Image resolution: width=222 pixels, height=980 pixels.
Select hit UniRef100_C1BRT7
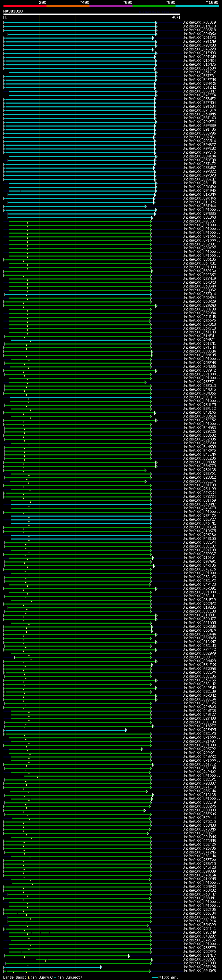(199, 726)
